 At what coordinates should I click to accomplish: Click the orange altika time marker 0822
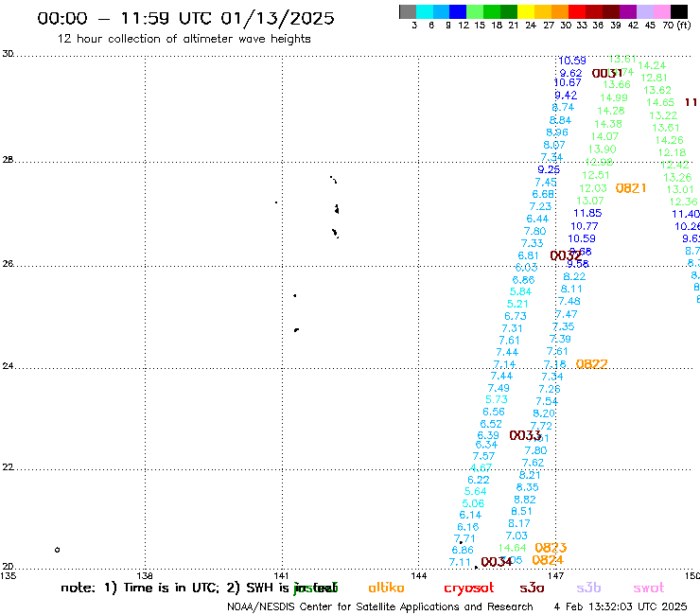pyautogui.click(x=591, y=364)
